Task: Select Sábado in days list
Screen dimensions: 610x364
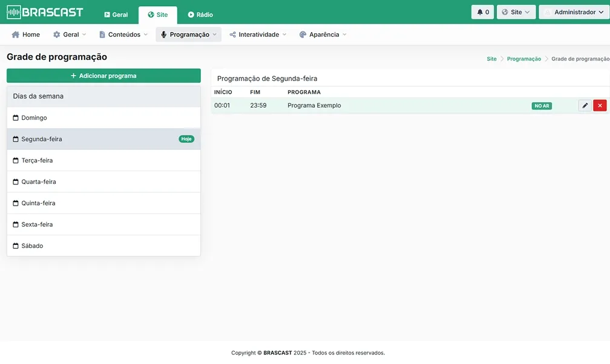Action: point(103,245)
